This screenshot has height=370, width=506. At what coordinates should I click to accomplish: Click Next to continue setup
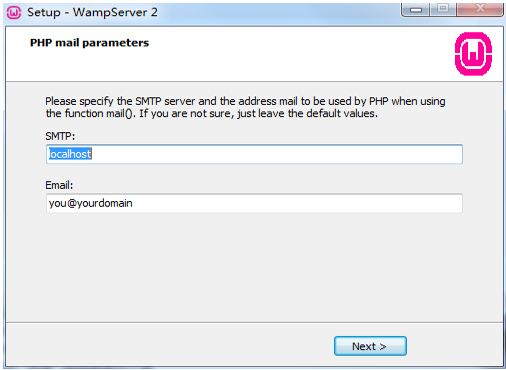370,346
